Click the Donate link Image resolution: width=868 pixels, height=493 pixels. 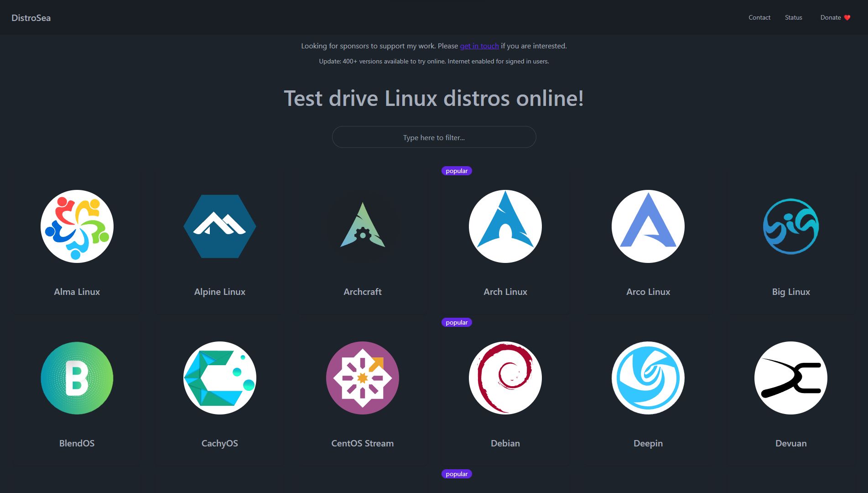pos(830,17)
